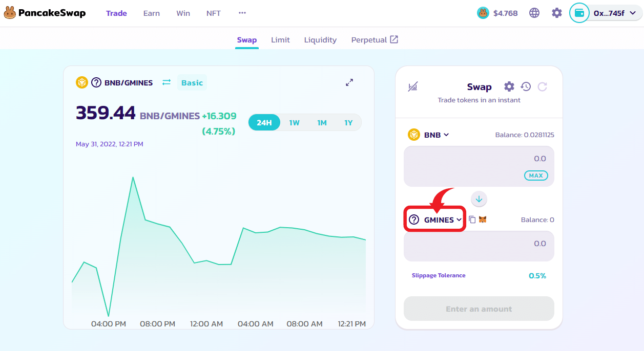Select the 1M chart range
The height and width of the screenshot is (351, 644).
click(322, 123)
